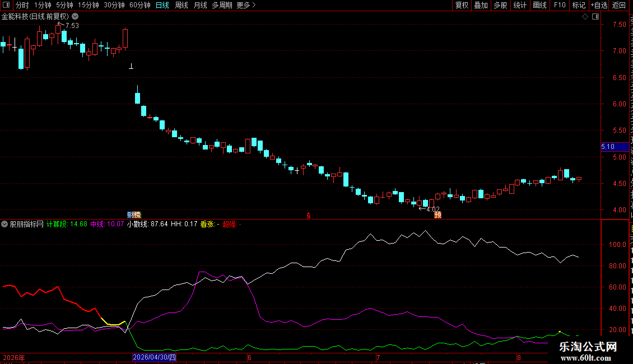
Task: Click the orange 预 forecast marker
Action: click(437, 215)
